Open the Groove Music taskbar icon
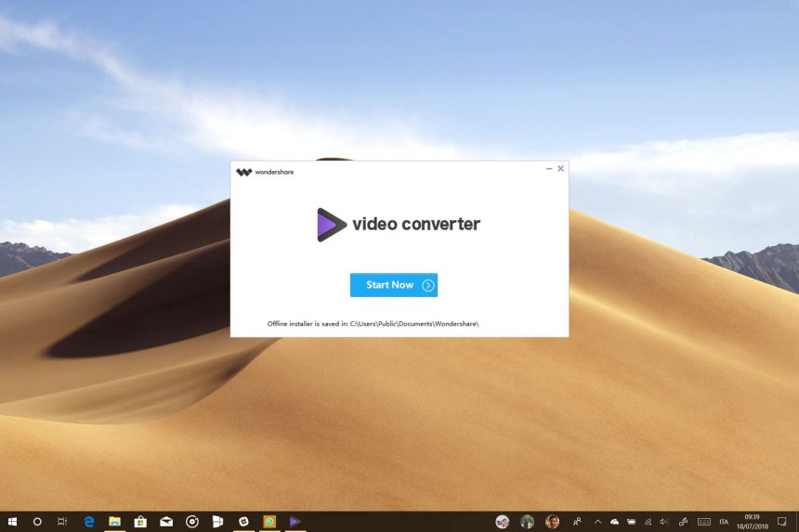This screenshot has width=799, height=532. (192, 521)
